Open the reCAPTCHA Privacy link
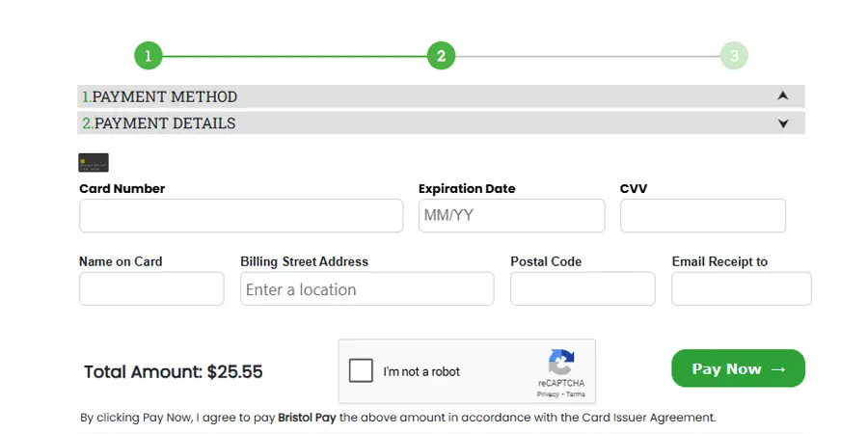This screenshot has height=434, width=868. coord(548,394)
